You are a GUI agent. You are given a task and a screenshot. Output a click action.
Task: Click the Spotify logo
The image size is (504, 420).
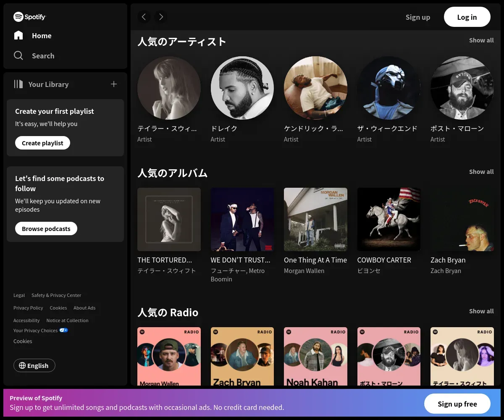(x=29, y=17)
